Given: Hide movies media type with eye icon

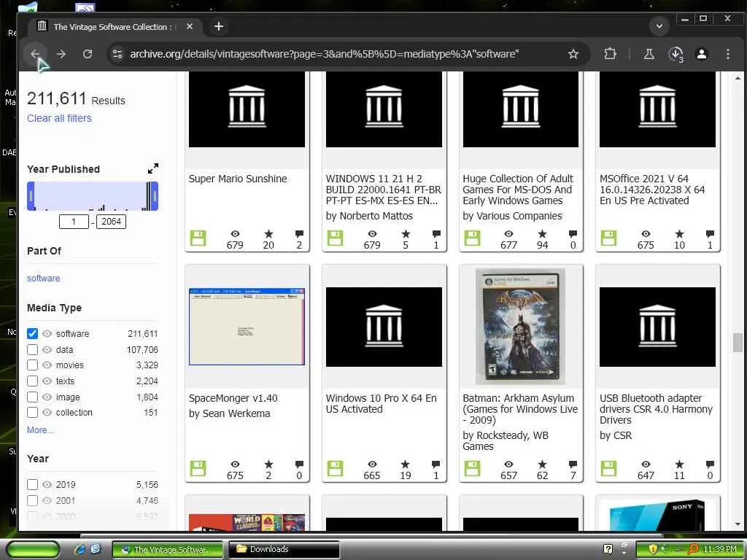Looking at the screenshot, I should pyautogui.click(x=47, y=365).
